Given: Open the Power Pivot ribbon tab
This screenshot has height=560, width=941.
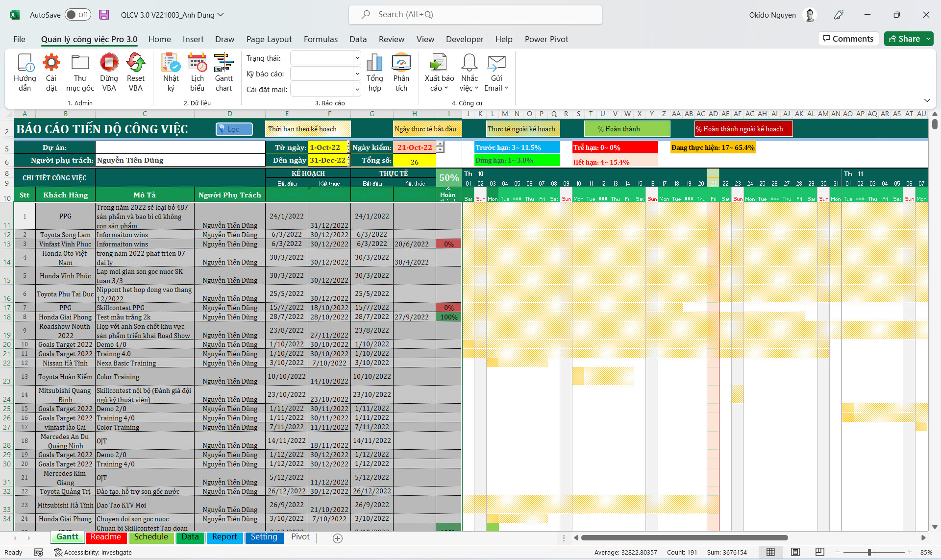Looking at the screenshot, I should 546,39.
